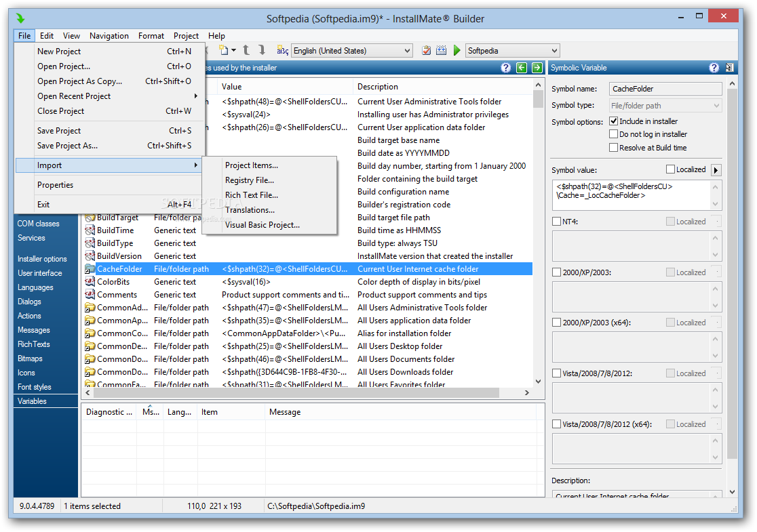The image size is (757, 532).
Task: Enable Vista/2008/7/8/2012 (x64) checkbox
Action: [x=556, y=424]
